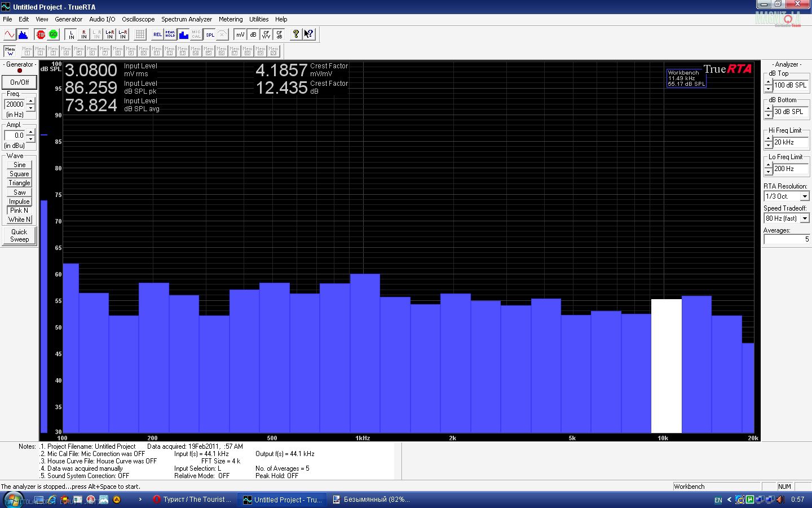Open the Help menu
This screenshot has width=812, height=508.
pyautogui.click(x=281, y=19)
